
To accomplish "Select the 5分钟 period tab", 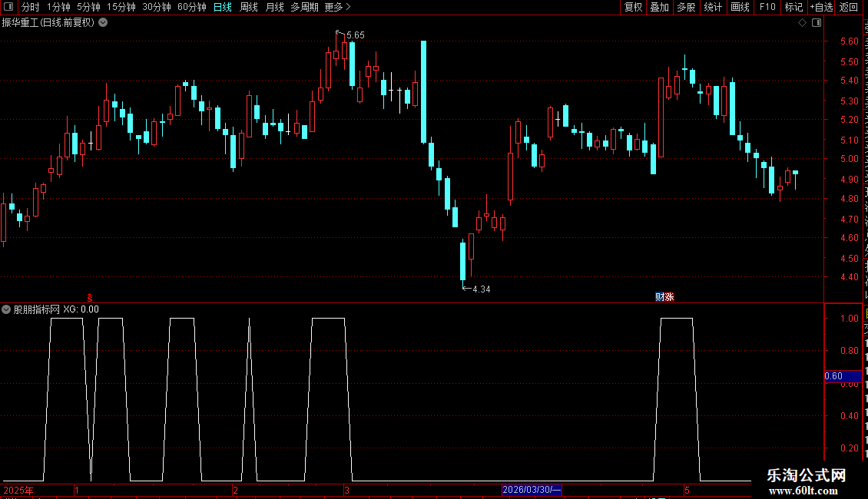I will [x=88, y=7].
